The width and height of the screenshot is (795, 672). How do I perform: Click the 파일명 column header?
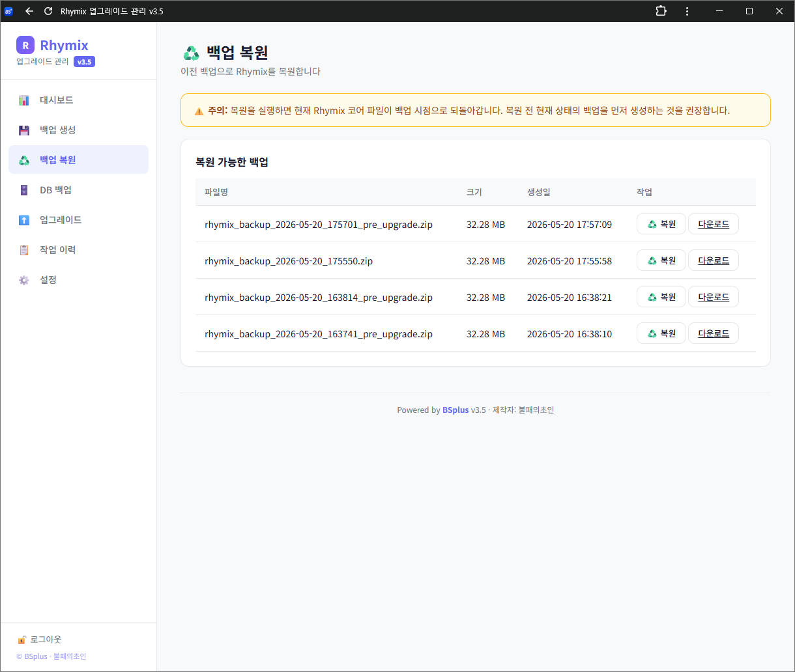coord(216,192)
